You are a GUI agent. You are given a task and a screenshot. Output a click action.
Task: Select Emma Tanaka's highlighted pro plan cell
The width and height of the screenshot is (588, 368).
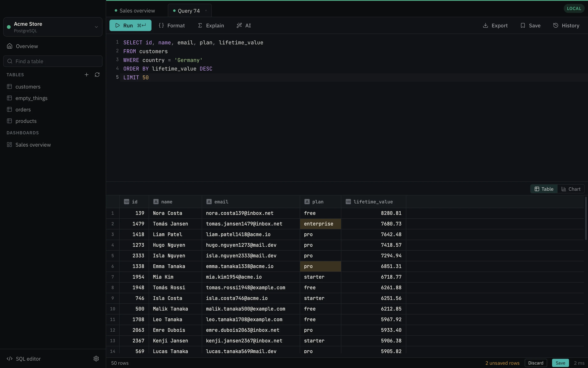click(321, 266)
